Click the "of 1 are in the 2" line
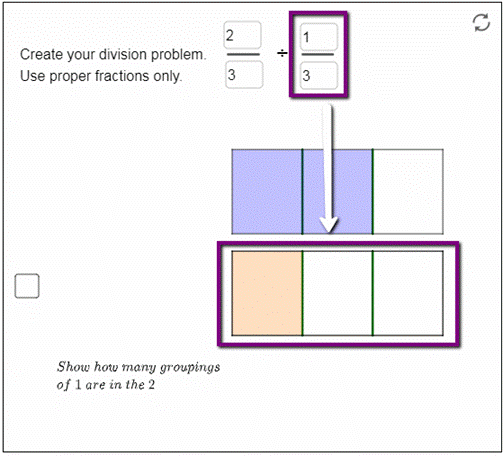Viewport: 503px width, 456px height. 106,385
